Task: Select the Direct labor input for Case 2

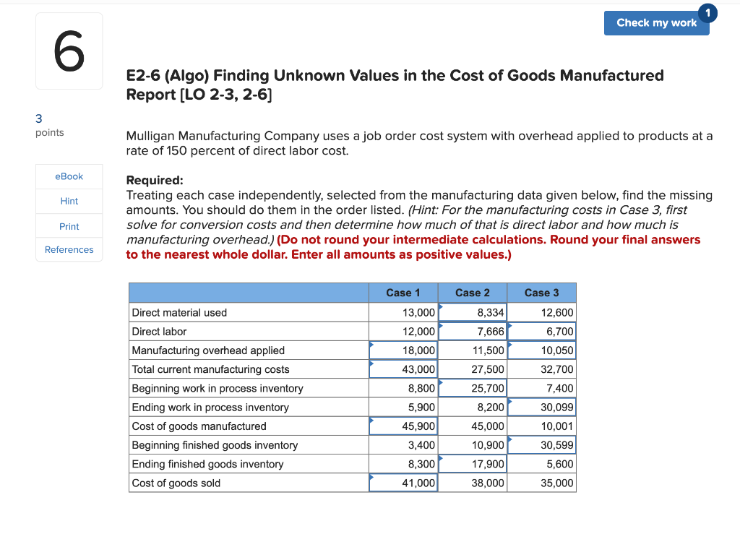Action: (x=473, y=331)
